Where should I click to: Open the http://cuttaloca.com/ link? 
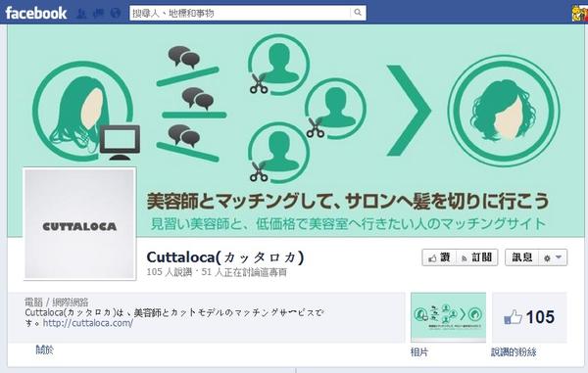[88, 323]
